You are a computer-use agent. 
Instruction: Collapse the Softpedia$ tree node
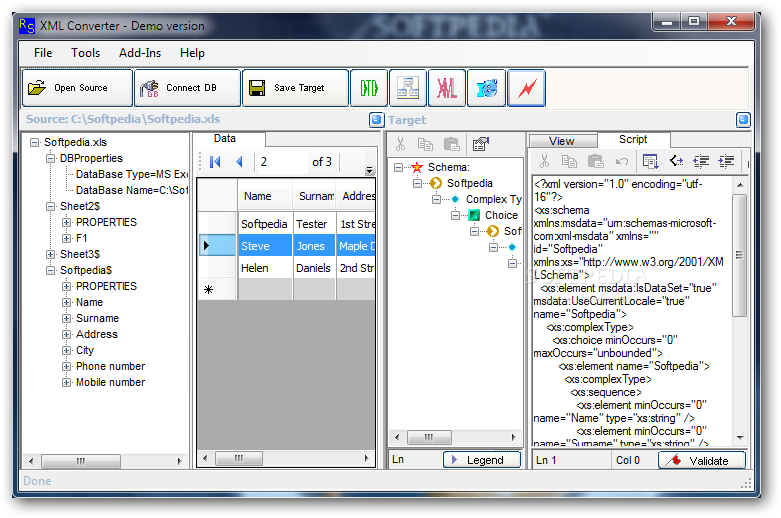(x=50, y=270)
